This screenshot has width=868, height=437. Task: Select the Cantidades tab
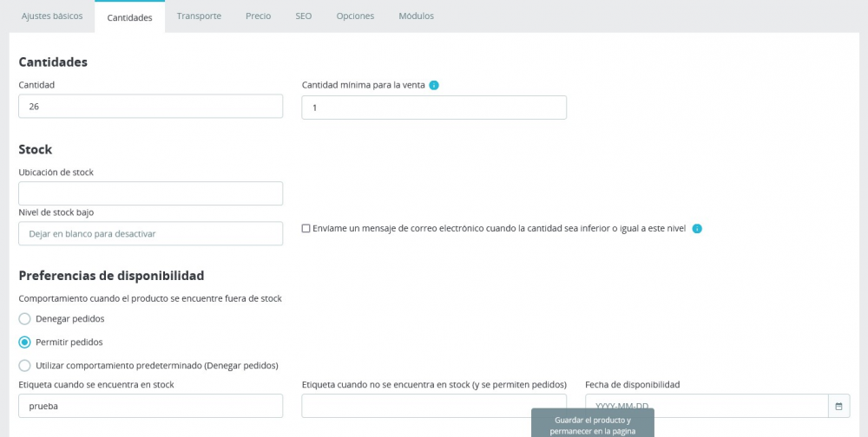pos(129,17)
